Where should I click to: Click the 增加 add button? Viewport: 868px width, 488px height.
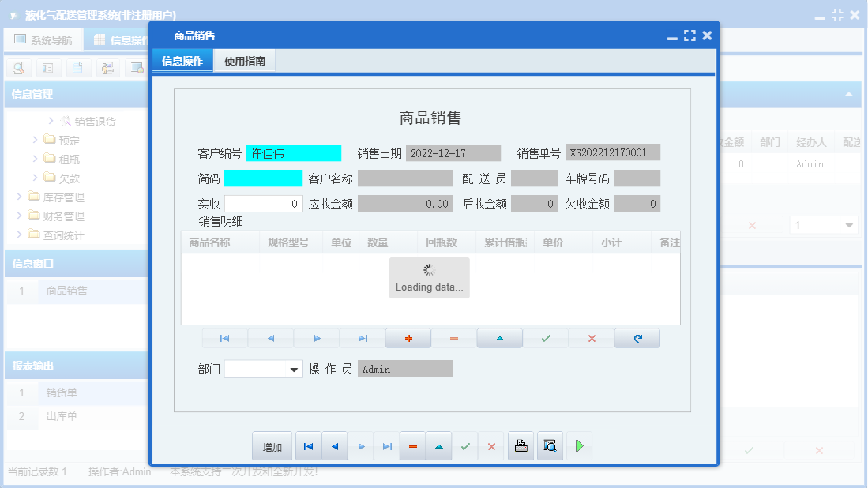271,445
